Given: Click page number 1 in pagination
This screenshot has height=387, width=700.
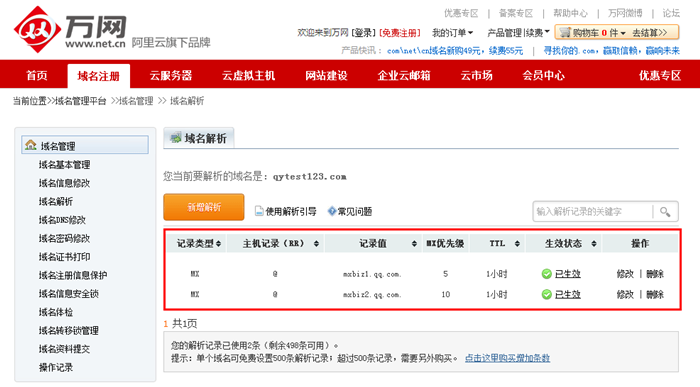Looking at the screenshot, I should (x=166, y=324).
